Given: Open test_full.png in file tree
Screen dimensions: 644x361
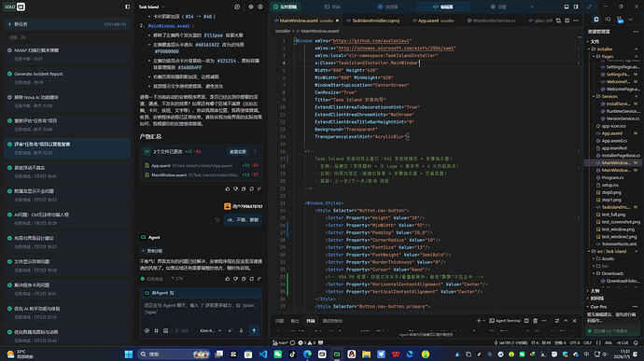Looking at the screenshot, I should point(613,215).
